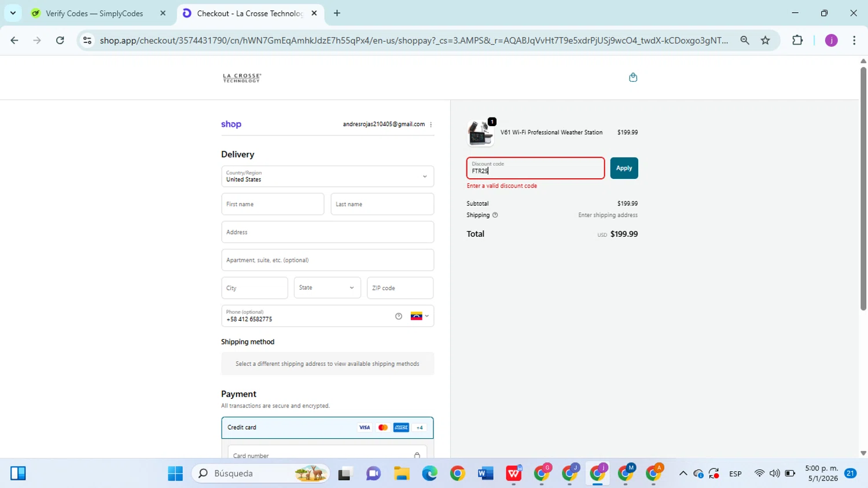Open Microsoft Edge from the taskbar

[429, 474]
